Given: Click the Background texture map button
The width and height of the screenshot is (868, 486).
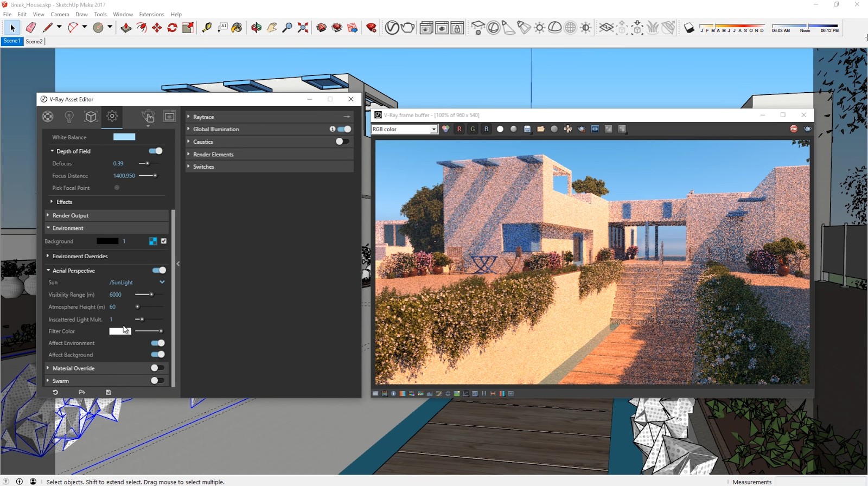Looking at the screenshot, I should (x=153, y=241).
